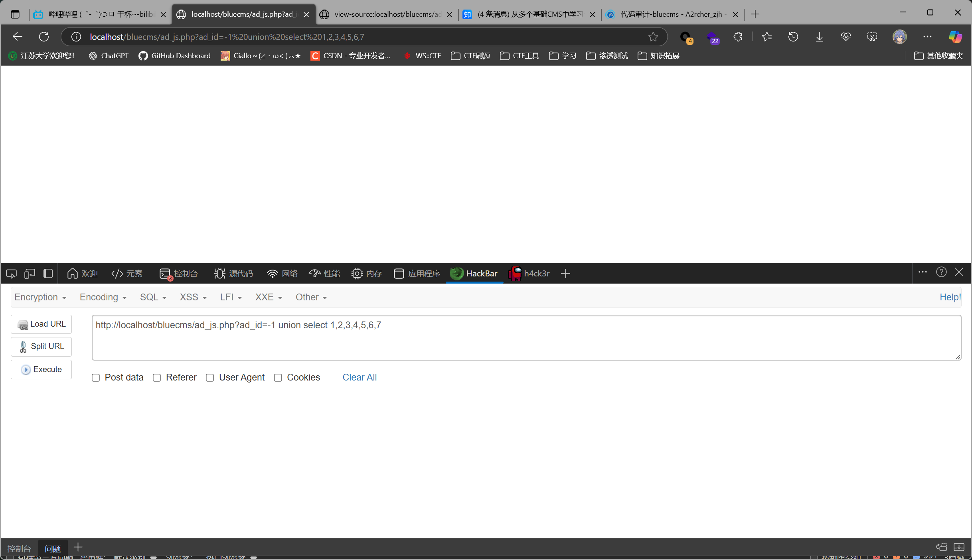Screen dimensions: 972x560
Task: Open the Encoding dropdown menu
Action: coord(103,297)
